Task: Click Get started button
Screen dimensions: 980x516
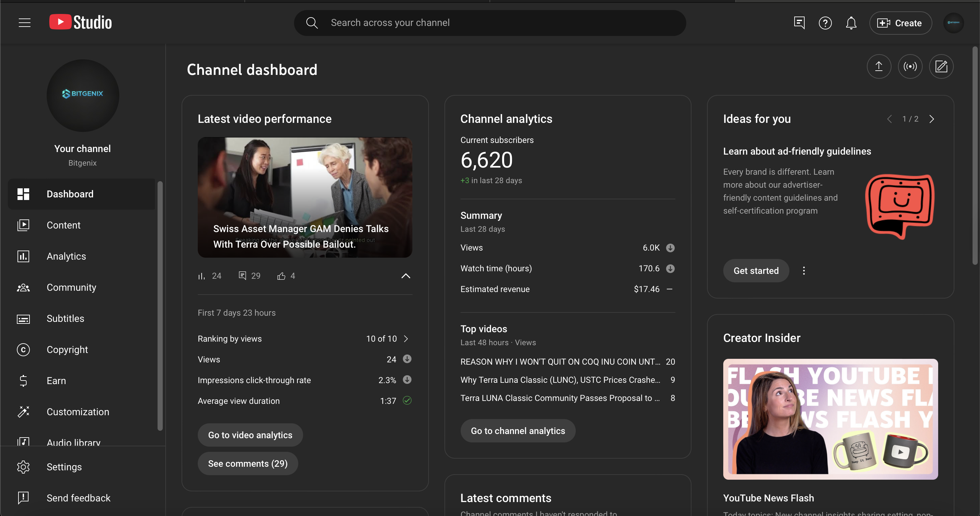Action: (x=756, y=271)
